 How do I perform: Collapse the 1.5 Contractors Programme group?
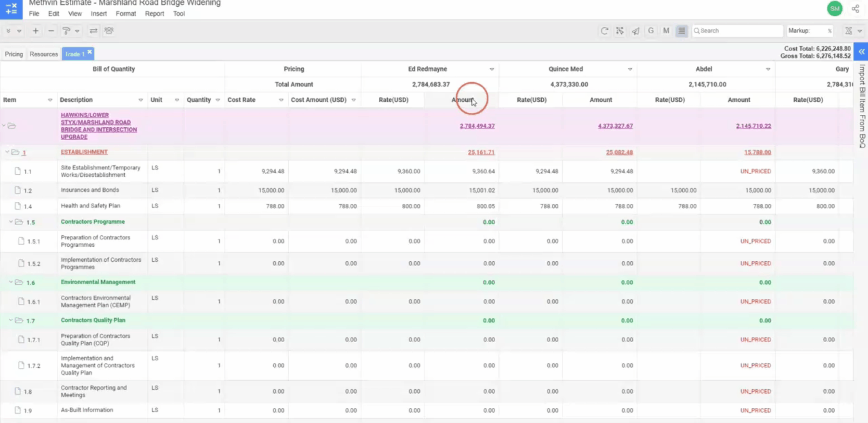coord(11,222)
